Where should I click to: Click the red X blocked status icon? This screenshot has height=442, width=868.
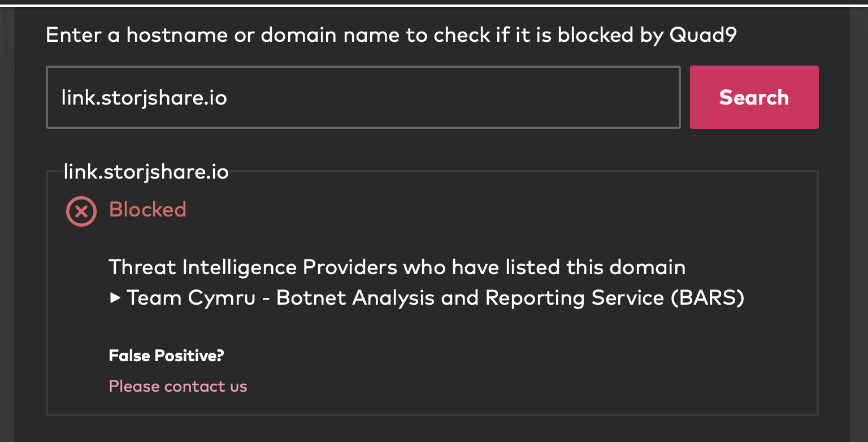(x=81, y=211)
